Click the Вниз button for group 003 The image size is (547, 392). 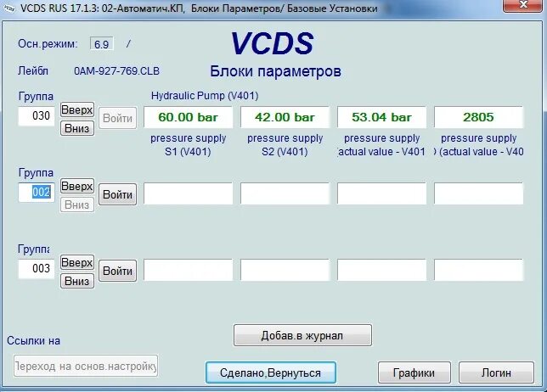coord(77,281)
